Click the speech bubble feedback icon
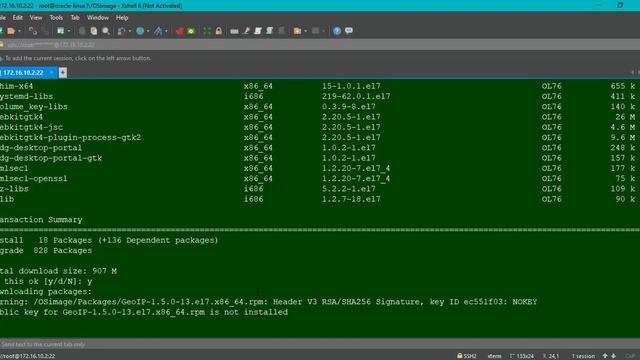640x360 pixels. (x=349, y=31)
